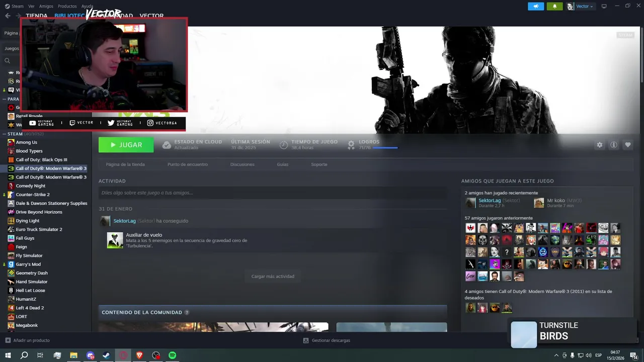Open the Guías tab

pyautogui.click(x=283, y=164)
